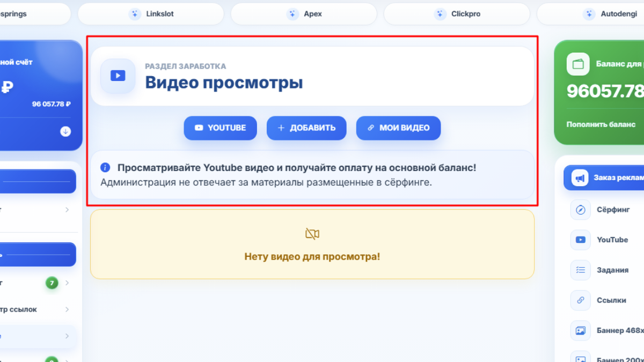Click the blue info icon in the notice
This screenshot has width=644, height=362.
(x=105, y=167)
